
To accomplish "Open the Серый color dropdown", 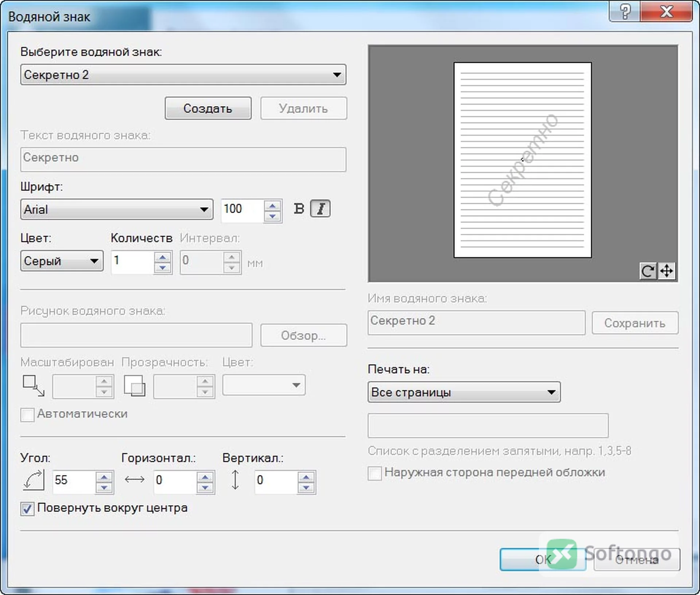I will [x=62, y=261].
